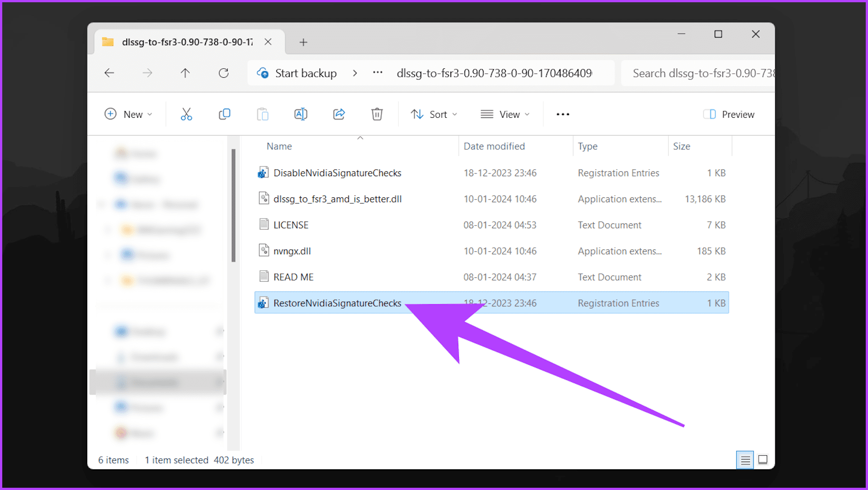The width and height of the screenshot is (868, 490).
Task: Open the New item dropdown
Action: point(129,114)
